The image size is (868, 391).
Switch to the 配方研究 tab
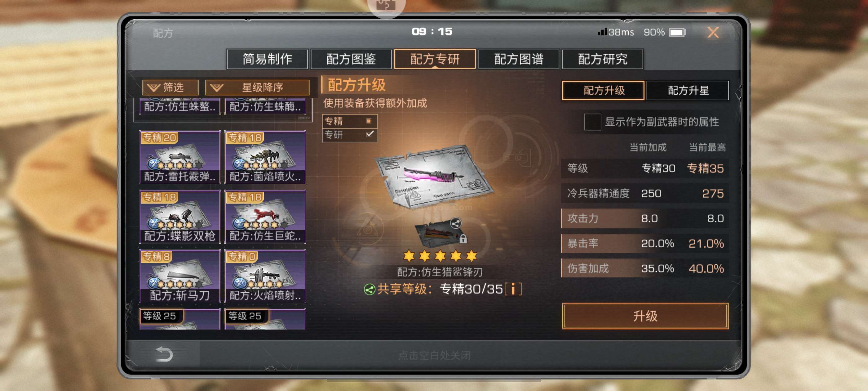(602, 59)
